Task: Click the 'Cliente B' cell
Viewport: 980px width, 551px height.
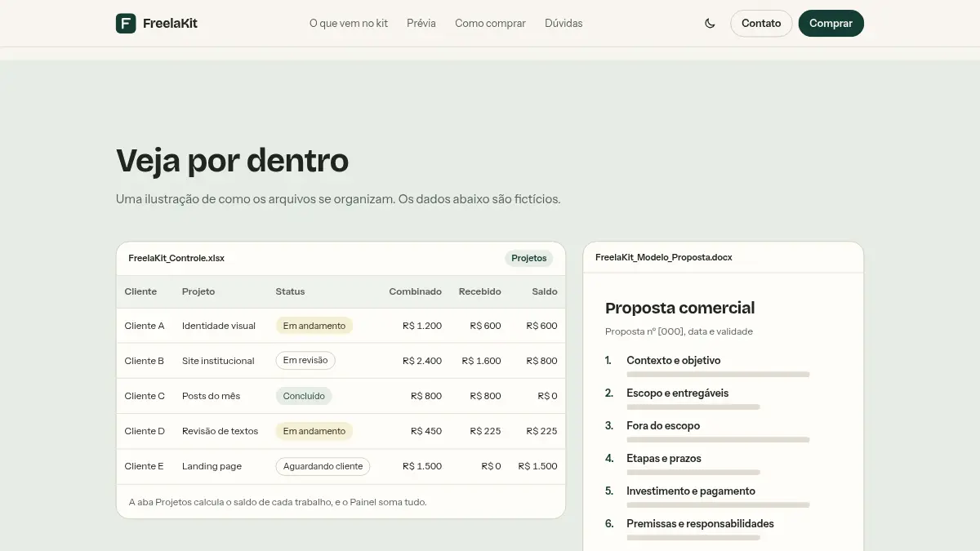Action: (x=145, y=361)
